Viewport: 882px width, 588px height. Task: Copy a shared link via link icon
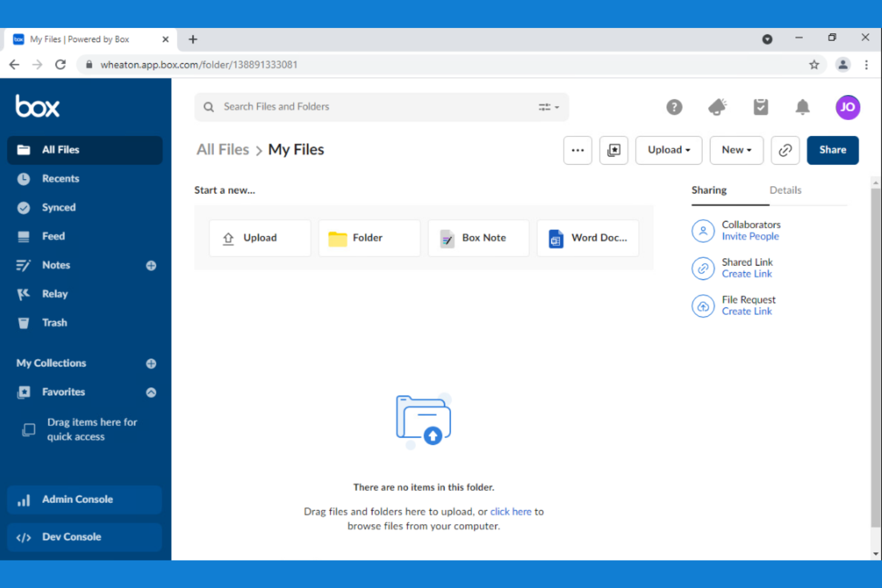tap(785, 150)
